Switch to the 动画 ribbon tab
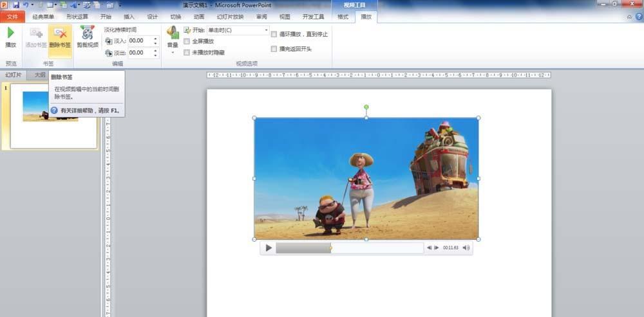Screen dimensions: 644x317 (x=199, y=17)
